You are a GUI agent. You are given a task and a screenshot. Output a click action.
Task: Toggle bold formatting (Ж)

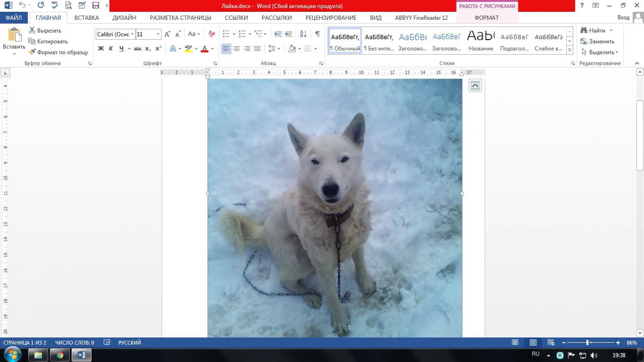click(x=101, y=49)
